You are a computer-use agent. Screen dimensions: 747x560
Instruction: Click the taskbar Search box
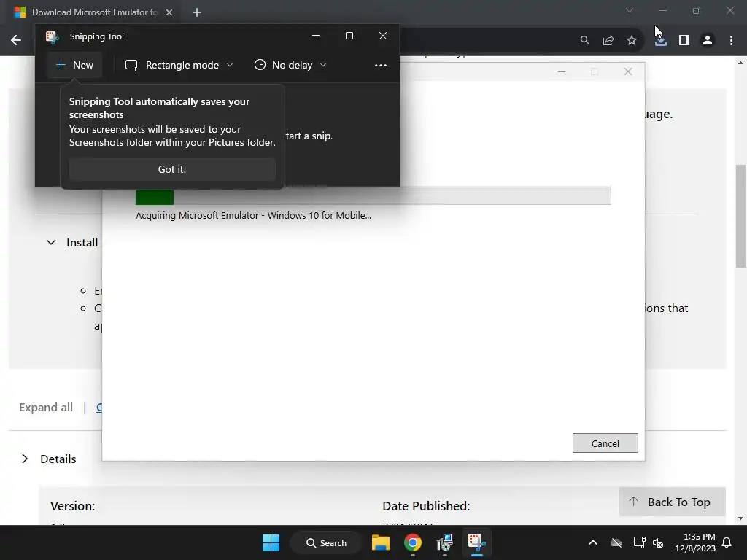pyautogui.click(x=326, y=542)
